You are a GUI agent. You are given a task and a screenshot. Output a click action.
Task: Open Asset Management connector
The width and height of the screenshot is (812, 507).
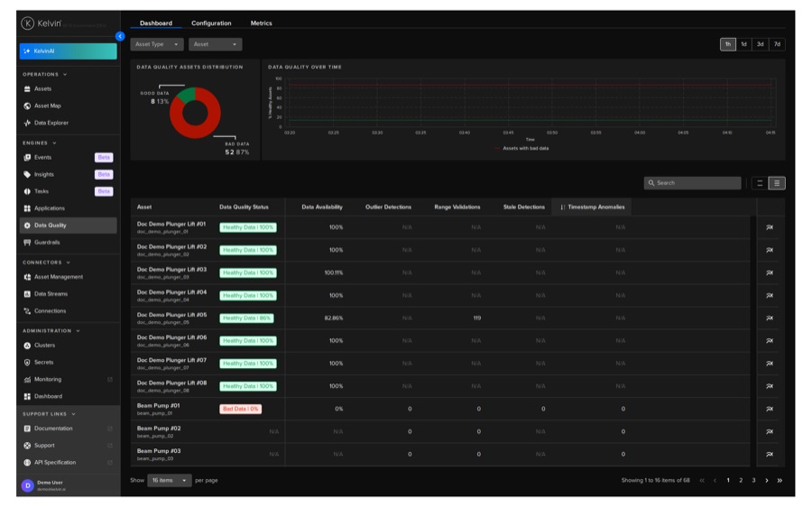[58, 277]
